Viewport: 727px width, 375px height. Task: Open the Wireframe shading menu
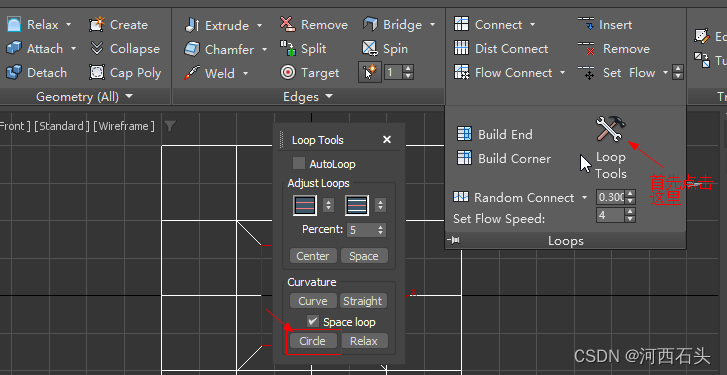coord(124,126)
